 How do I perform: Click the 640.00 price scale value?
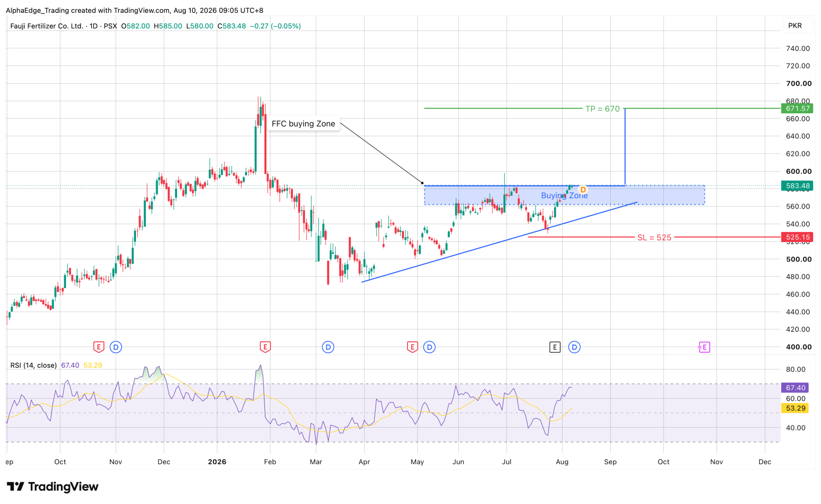click(798, 136)
